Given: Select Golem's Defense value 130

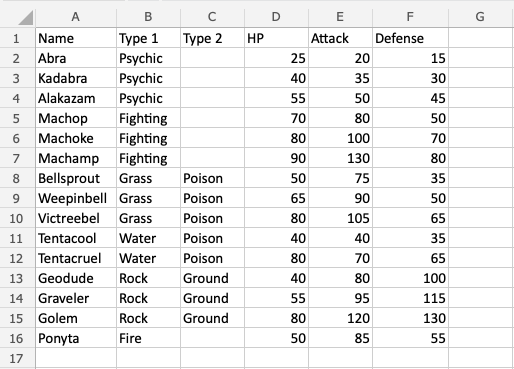Looking at the screenshot, I should [x=410, y=318].
